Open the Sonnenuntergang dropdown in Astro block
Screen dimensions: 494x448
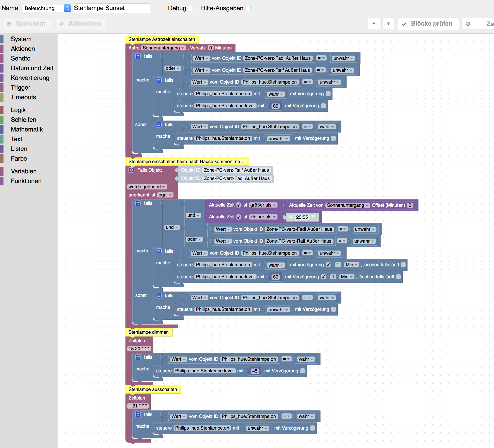163,48
